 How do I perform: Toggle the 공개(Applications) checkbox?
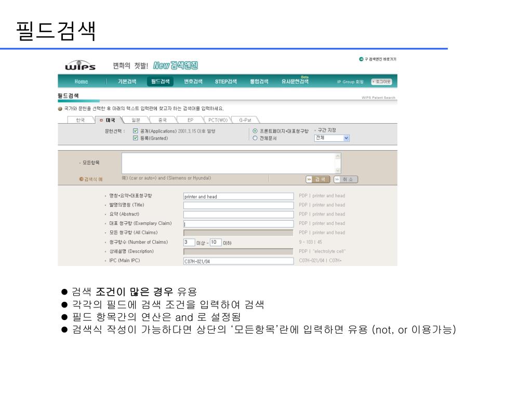tap(136, 131)
